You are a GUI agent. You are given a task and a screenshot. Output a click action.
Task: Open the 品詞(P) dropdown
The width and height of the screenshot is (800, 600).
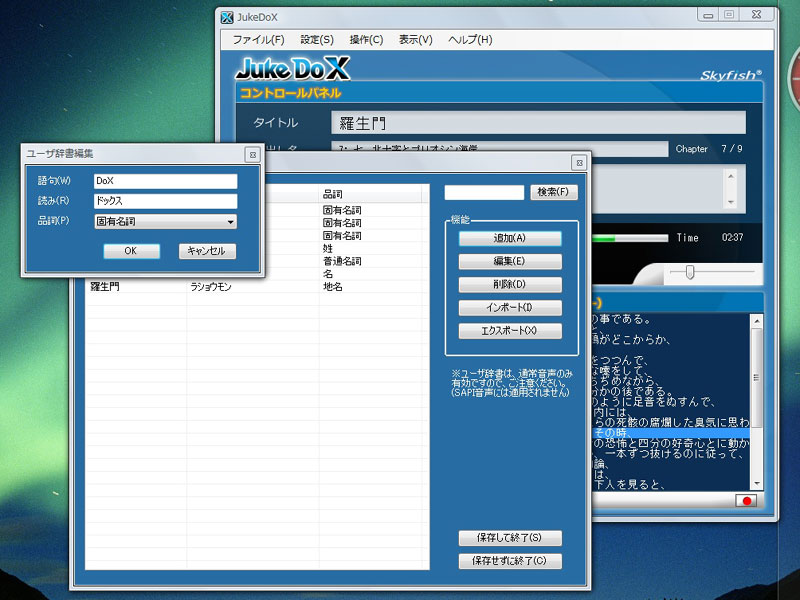point(166,221)
